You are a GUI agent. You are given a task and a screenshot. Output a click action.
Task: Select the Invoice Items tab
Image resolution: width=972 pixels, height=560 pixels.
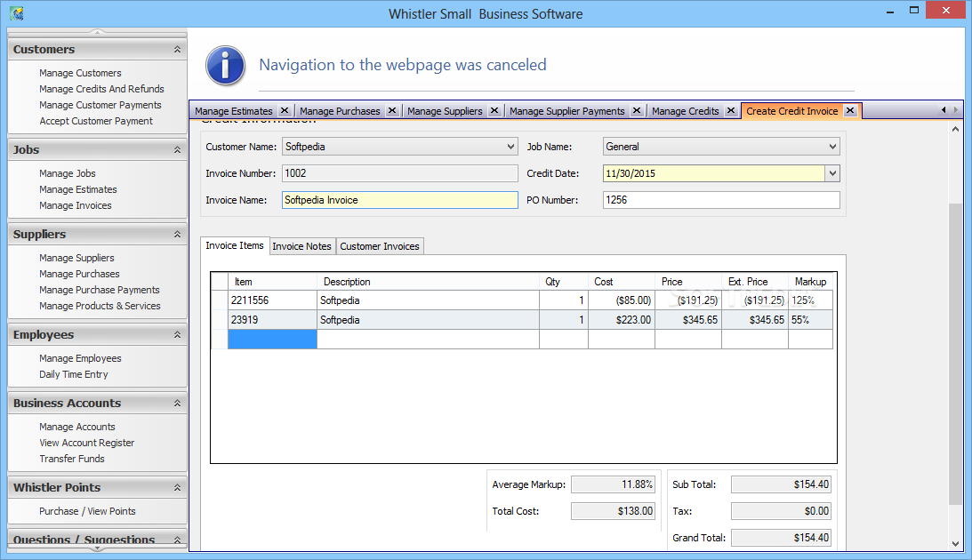[x=234, y=245]
